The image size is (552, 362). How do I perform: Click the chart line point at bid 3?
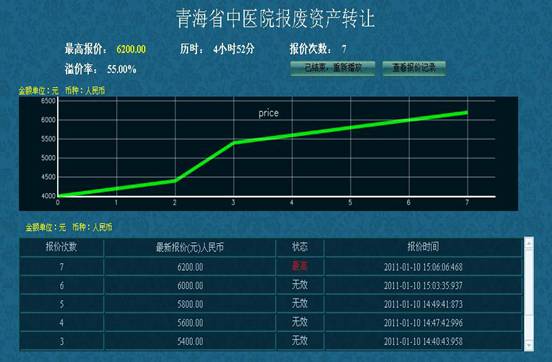pyautogui.click(x=233, y=143)
